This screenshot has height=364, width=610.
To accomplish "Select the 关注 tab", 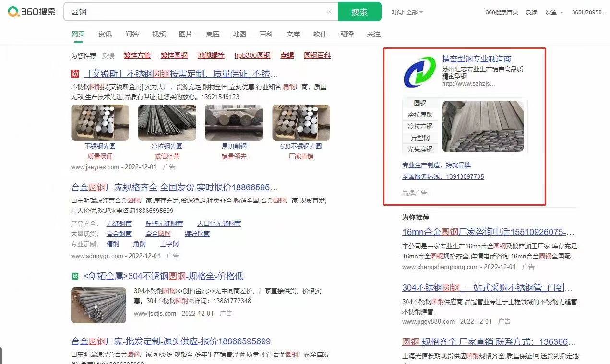I will pos(374,34).
